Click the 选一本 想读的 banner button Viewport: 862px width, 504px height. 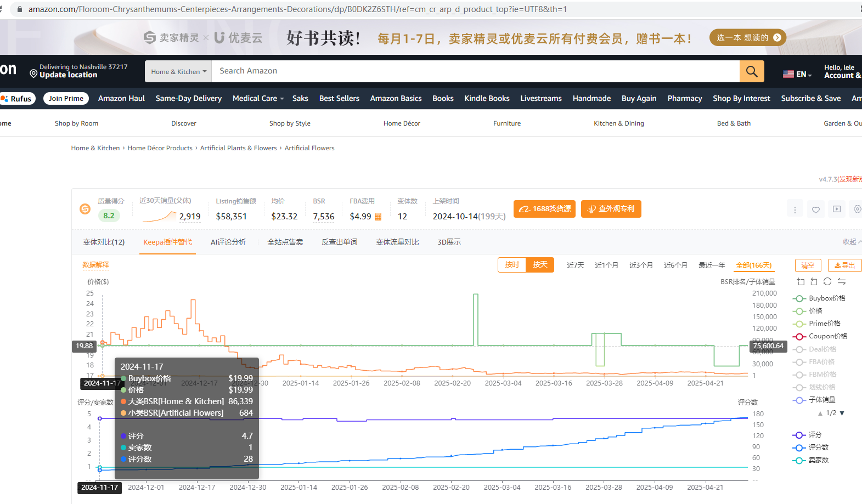748,37
